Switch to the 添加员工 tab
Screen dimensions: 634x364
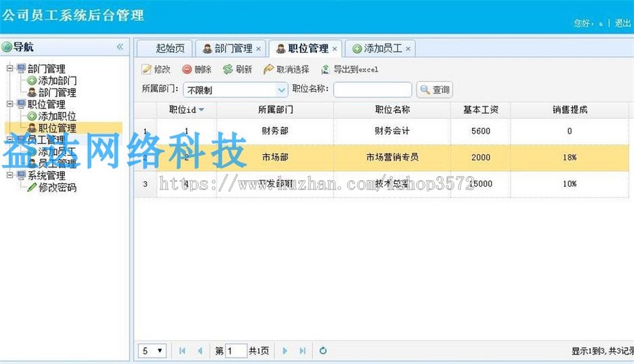pos(380,49)
